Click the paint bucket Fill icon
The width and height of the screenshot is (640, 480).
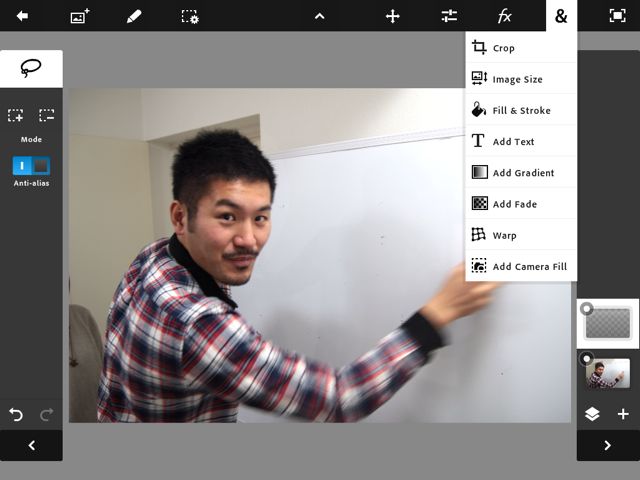[x=479, y=110]
